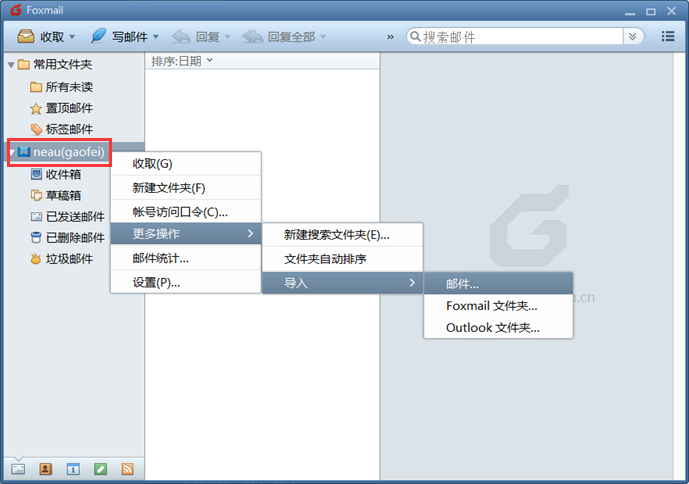
Task: Open the 已发送邮件 sent icon
Action: tap(36, 216)
